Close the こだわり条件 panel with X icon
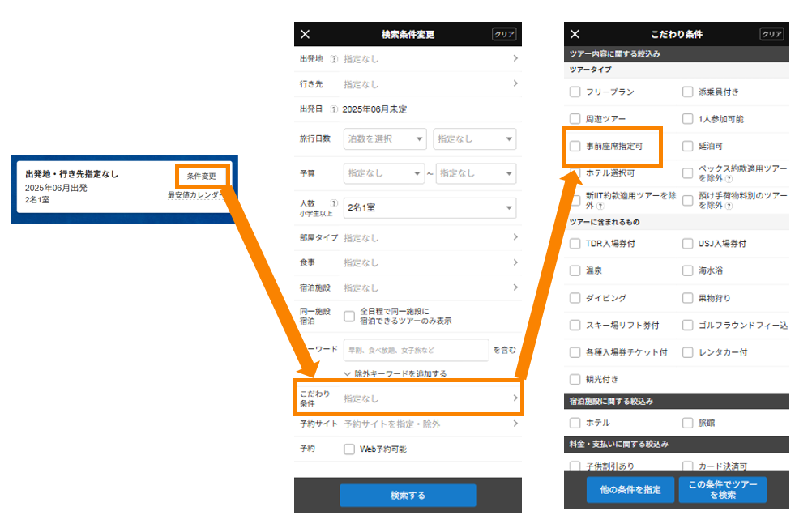This screenshot has height=528, width=812. coord(575,34)
